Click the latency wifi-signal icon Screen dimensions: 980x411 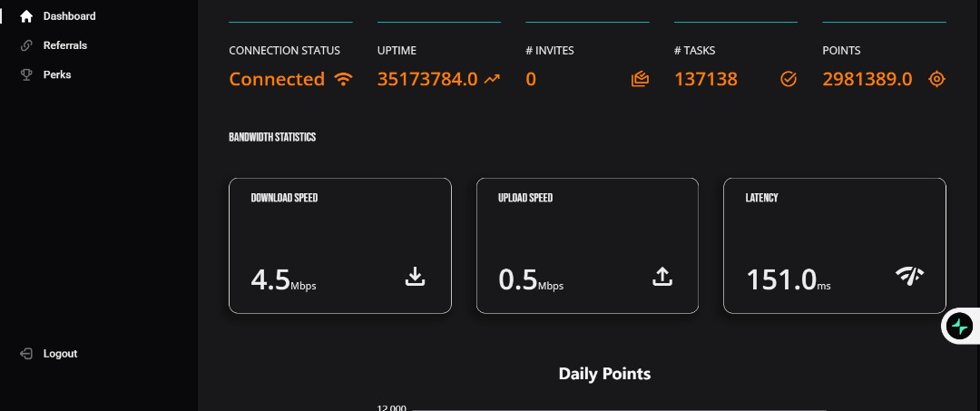click(909, 276)
